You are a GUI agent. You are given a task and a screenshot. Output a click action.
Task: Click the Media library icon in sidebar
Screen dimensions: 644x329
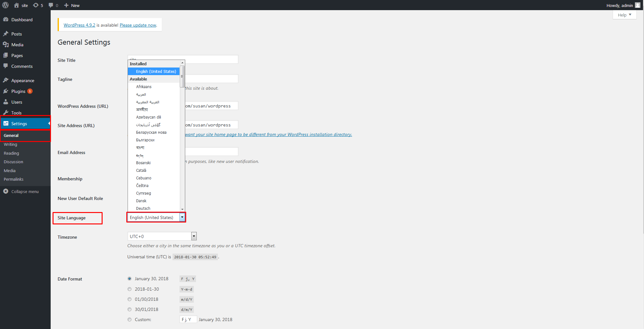coord(6,44)
